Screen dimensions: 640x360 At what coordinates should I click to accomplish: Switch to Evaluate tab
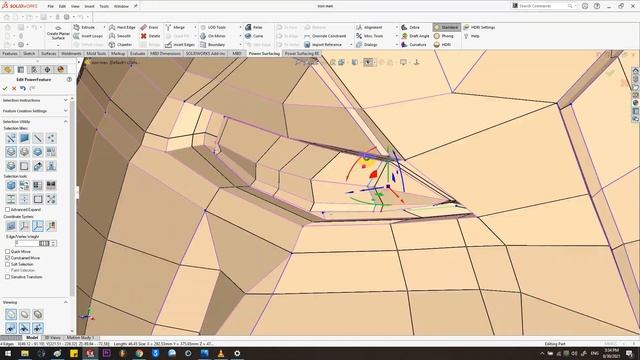pyautogui.click(x=138, y=53)
